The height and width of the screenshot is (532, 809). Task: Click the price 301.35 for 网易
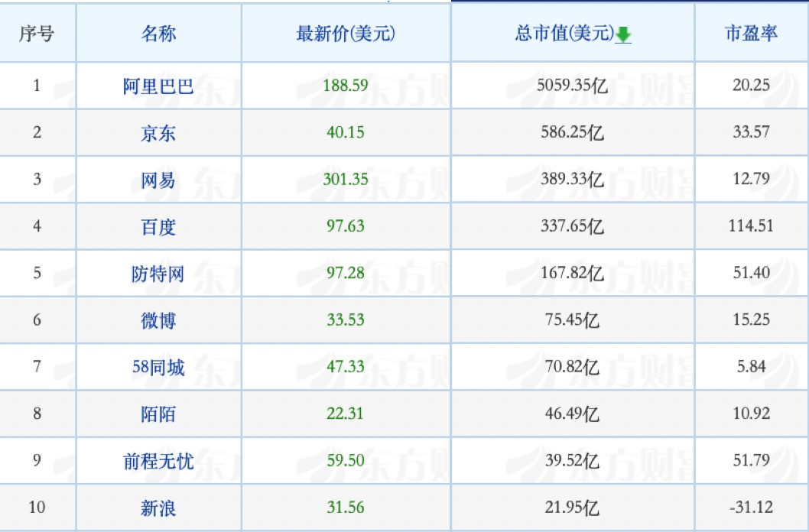tap(346, 179)
